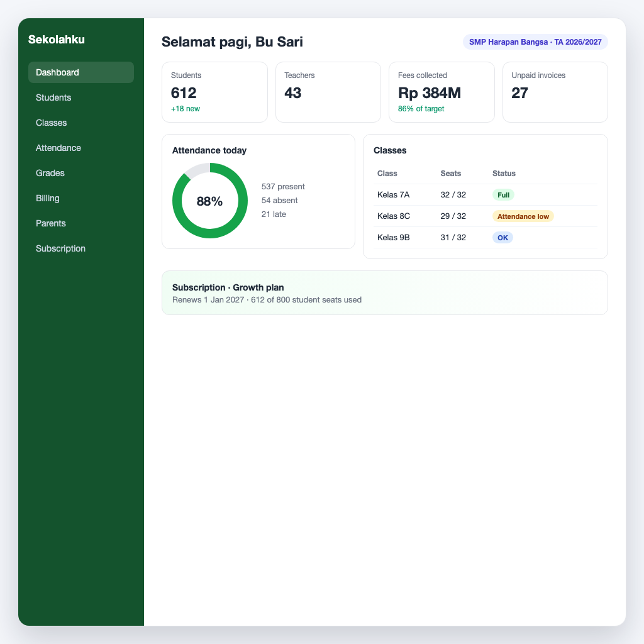Click the '32 / 32' seats value
644x644 pixels.
(453, 195)
